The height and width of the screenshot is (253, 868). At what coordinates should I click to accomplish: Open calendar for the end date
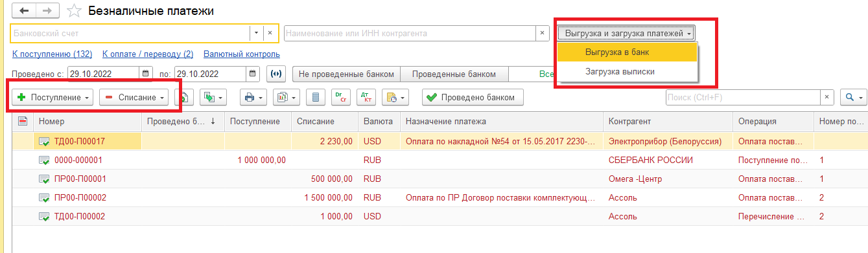click(x=253, y=74)
